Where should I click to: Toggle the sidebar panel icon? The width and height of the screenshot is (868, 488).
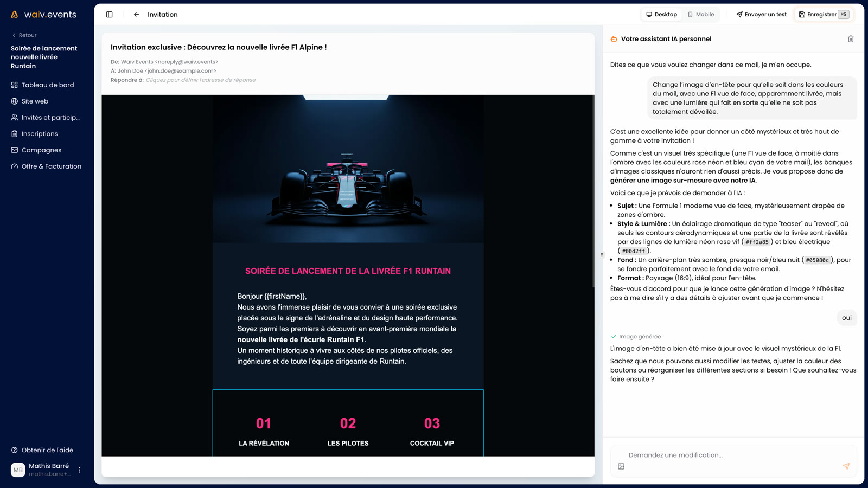coord(110,15)
